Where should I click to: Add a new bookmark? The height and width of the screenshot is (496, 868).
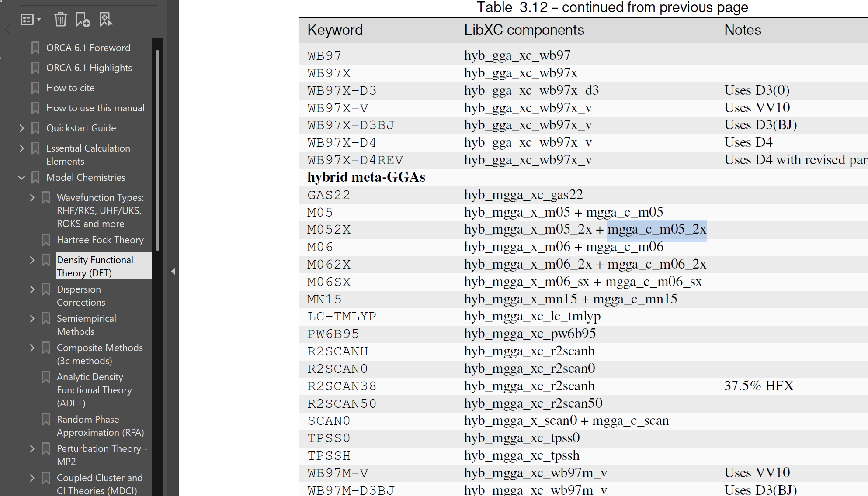[x=83, y=20]
